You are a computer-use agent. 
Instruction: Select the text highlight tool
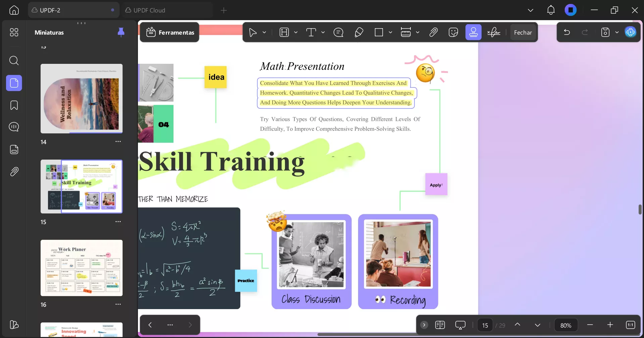(284, 32)
